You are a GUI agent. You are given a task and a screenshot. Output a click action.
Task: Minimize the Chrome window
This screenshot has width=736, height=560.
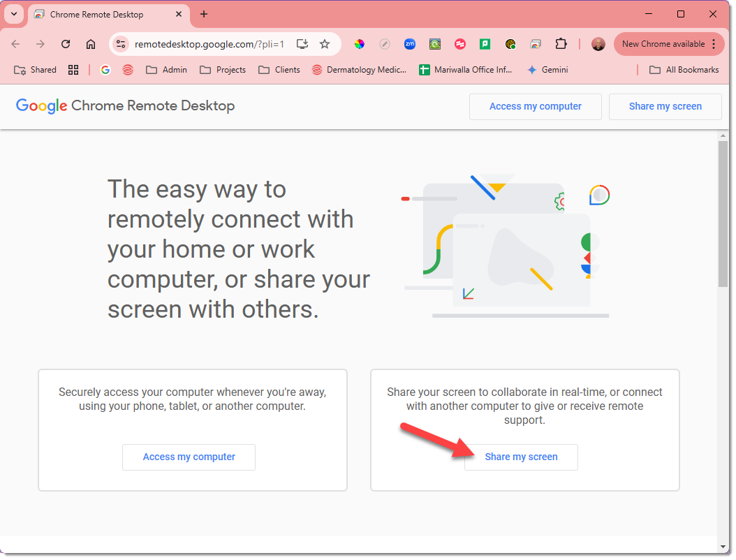[x=649, y=14]
